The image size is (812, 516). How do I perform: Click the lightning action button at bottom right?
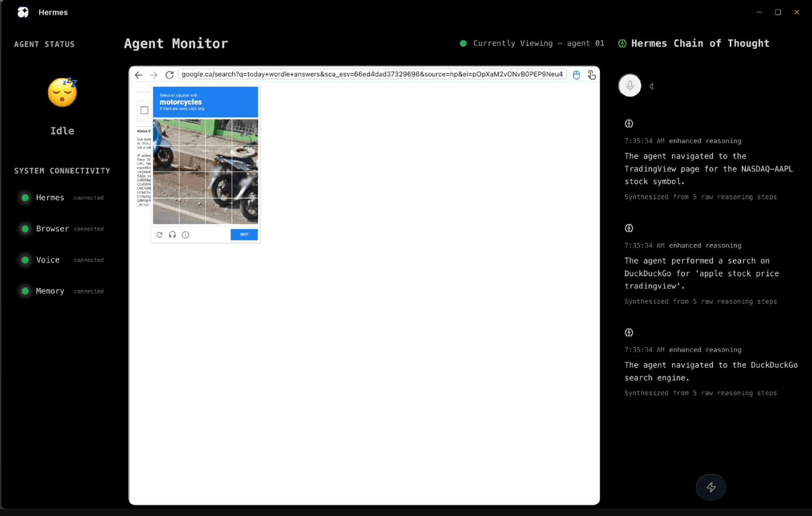coord(711,487)
